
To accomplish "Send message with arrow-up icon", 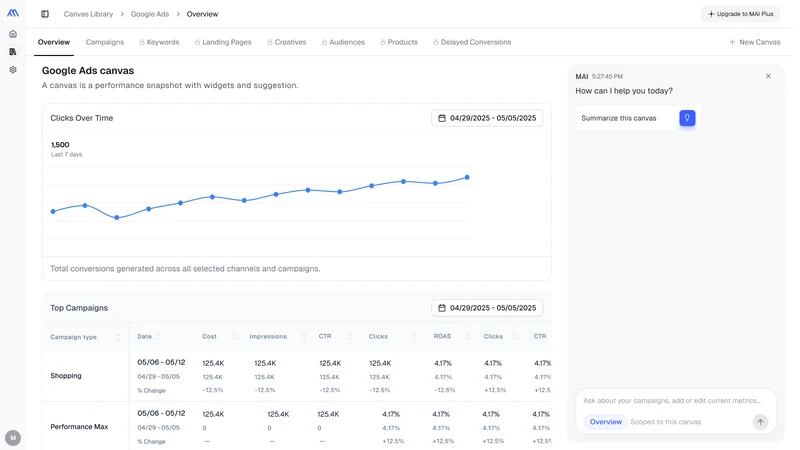I will pyautogui.click(x=760, y=422).
